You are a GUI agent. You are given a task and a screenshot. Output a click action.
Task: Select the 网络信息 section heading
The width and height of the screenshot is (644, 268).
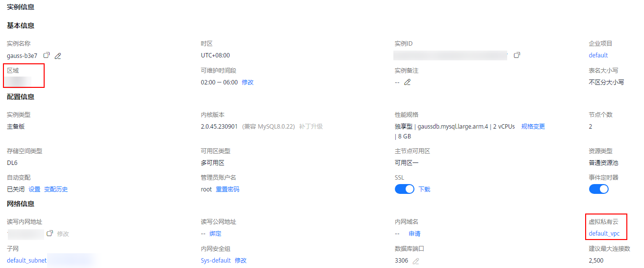click(x=21, y=204)
